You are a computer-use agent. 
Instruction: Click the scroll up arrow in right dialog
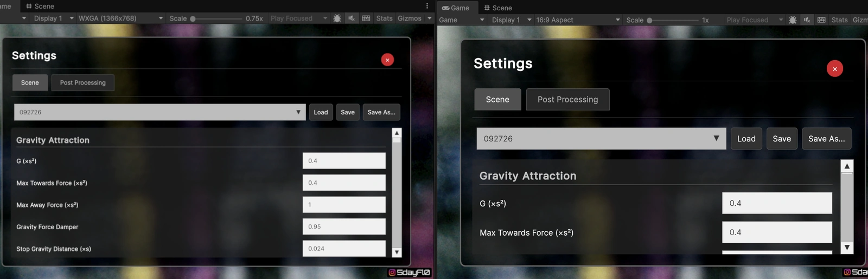(x=847, y=166)
